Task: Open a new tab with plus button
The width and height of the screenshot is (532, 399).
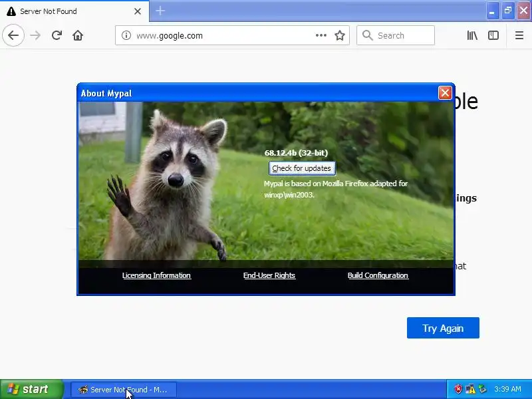Action: [160, 11]
